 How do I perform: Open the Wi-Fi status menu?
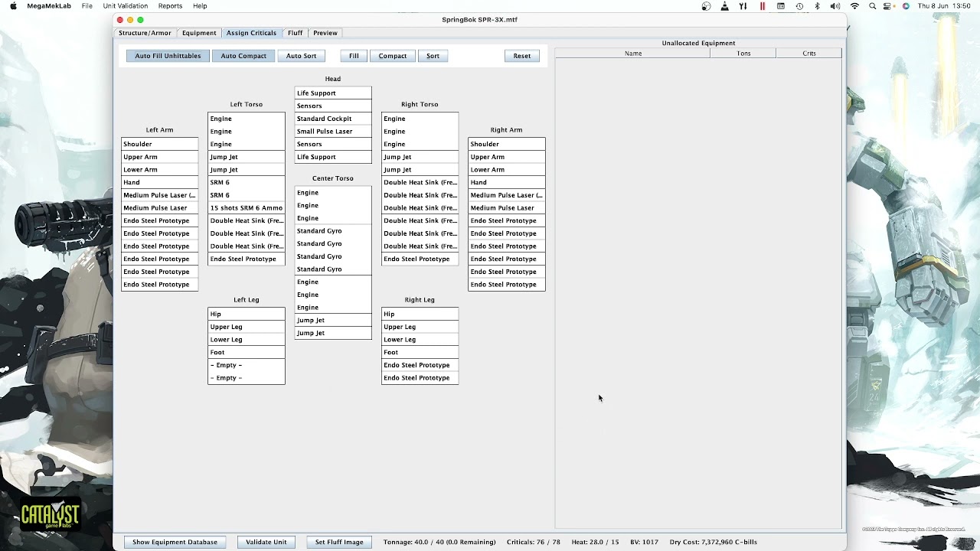(x=854, y=6)
